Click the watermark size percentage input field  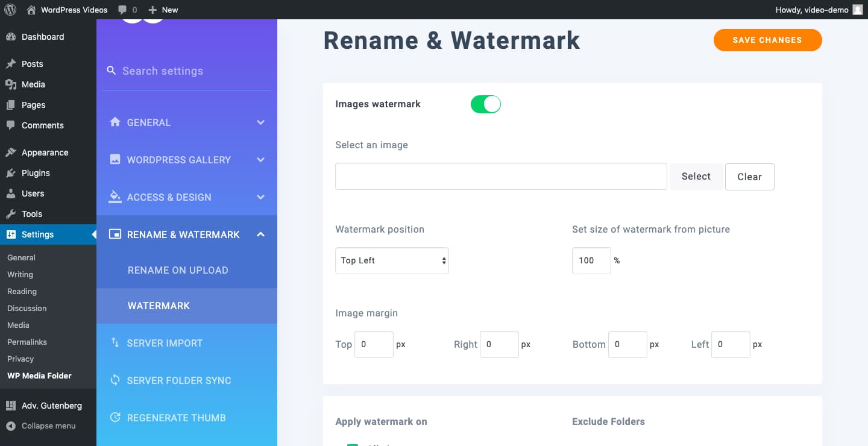pyautogui.click(x=591, y=260)
